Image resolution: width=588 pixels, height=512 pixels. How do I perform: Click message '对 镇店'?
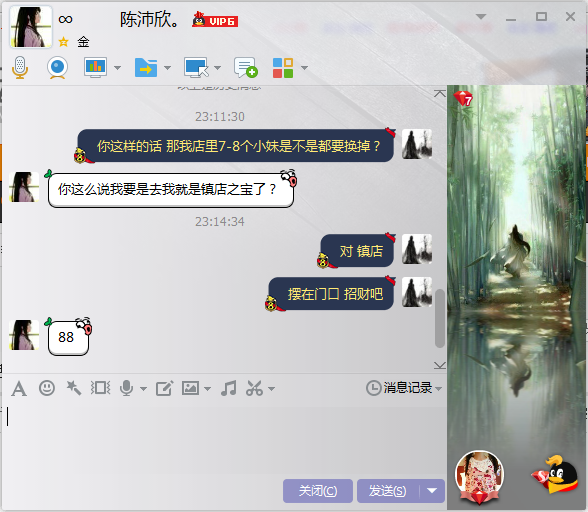[357, 251]
